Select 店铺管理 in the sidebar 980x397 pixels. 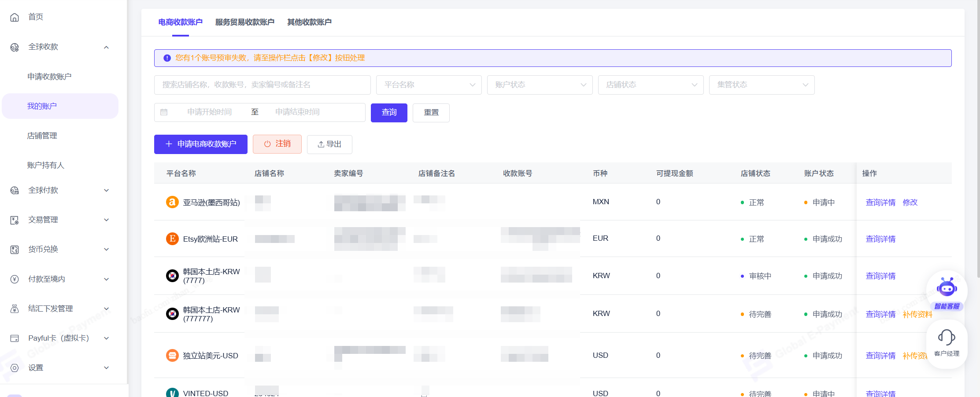pyautogui.click(x=42, y=136)
